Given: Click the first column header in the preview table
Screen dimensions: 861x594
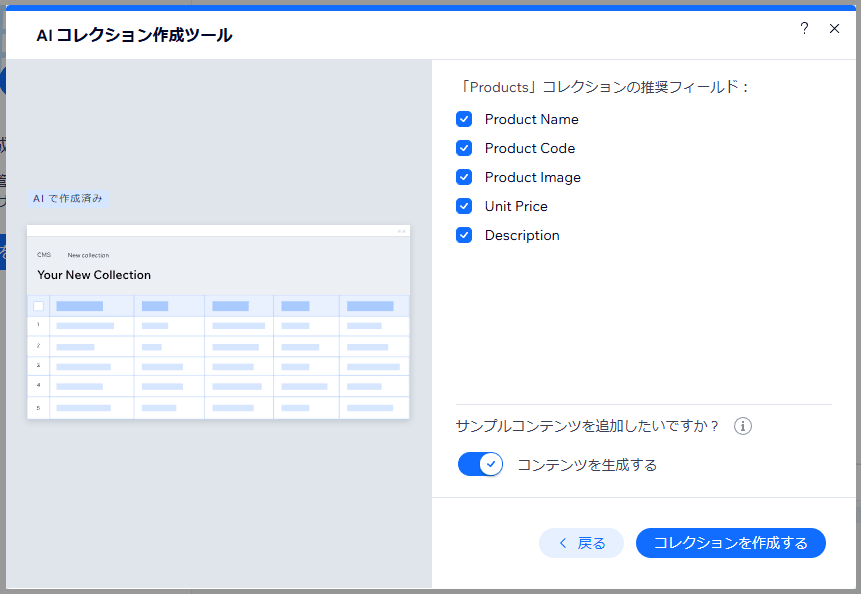Looking at the screenshot, I should 91,306.
